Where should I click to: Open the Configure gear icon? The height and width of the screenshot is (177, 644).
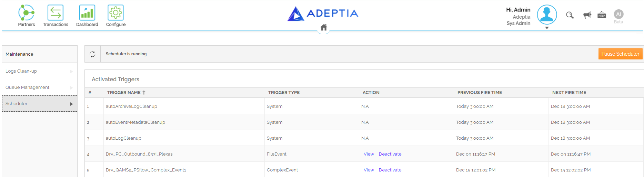point(115,13)
